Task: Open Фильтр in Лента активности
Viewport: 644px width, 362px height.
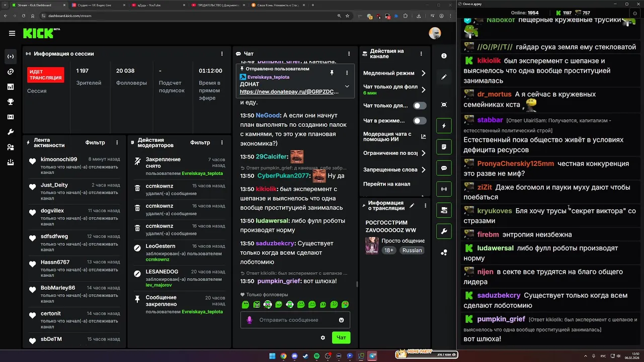Action: pyautogui.click(x=95, y=142)
